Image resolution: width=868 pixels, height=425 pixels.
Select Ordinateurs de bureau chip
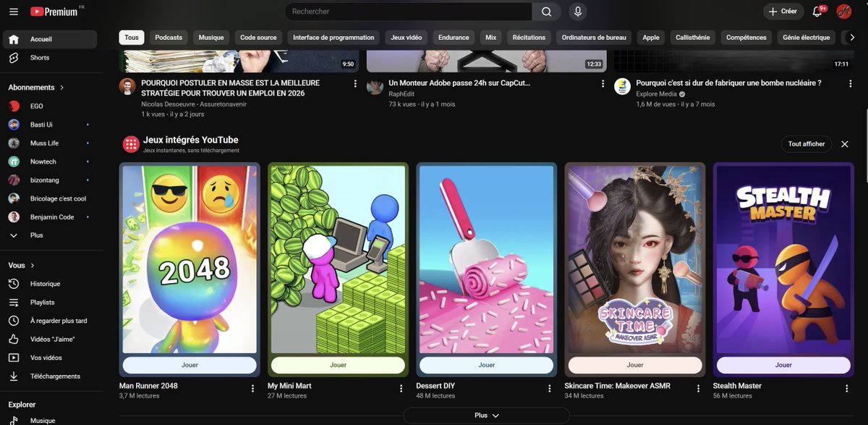[x=594, y=38]
